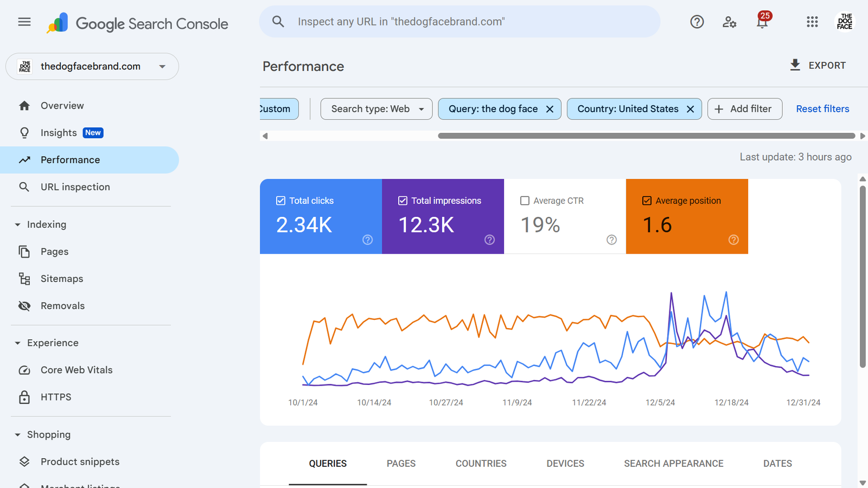868x488 pixels.
Task: Click the Sitemaps tree icon
Action: (24, 279)
